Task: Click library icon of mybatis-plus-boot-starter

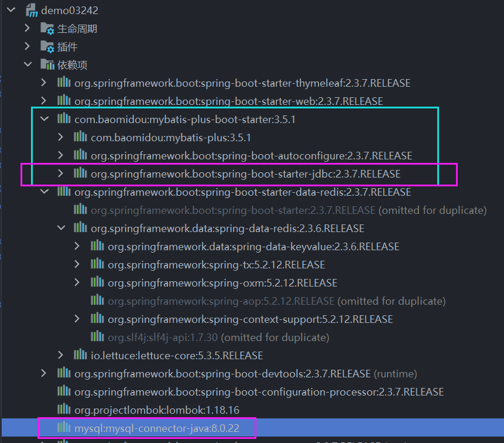Action: [64, 118]
